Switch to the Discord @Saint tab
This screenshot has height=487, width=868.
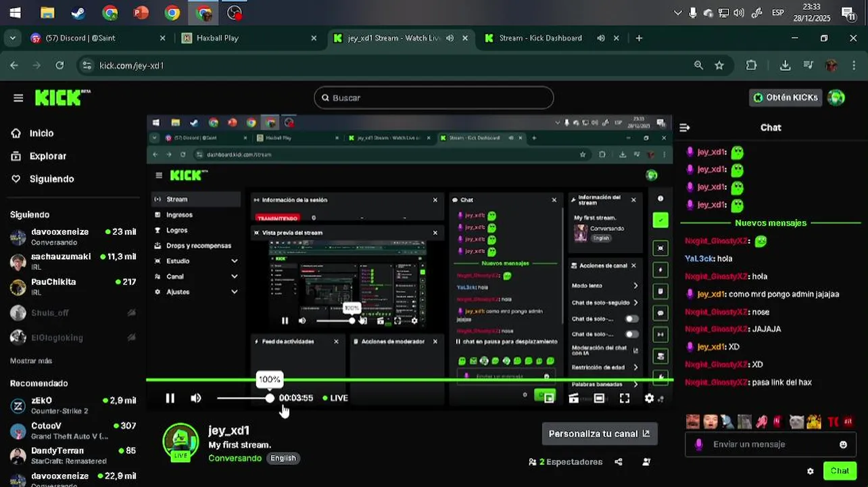click(x=98, y=39)
